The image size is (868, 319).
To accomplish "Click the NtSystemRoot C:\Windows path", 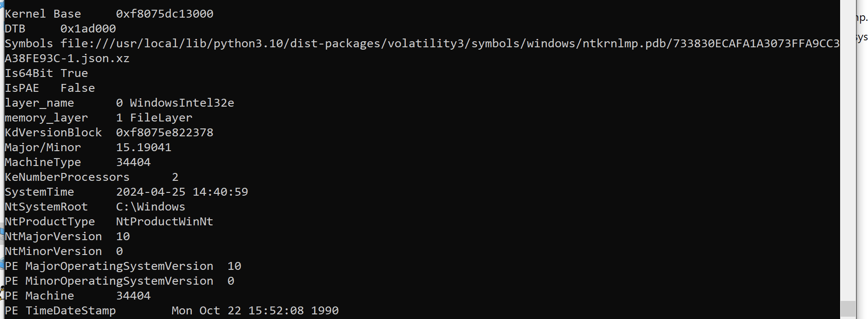I will 151,207.
